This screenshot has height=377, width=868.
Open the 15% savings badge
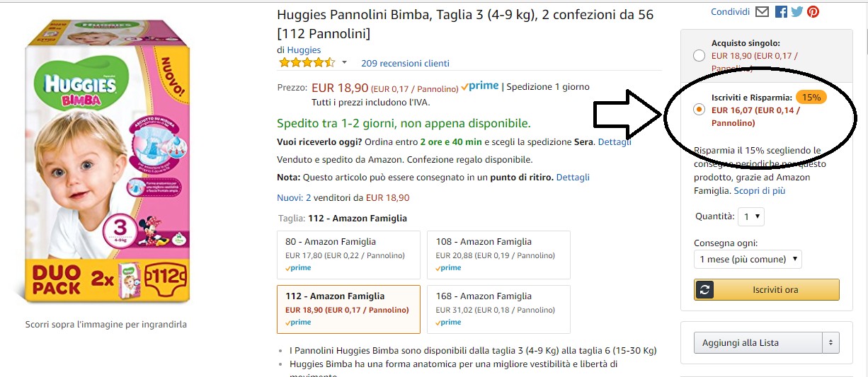click(811, 97)
